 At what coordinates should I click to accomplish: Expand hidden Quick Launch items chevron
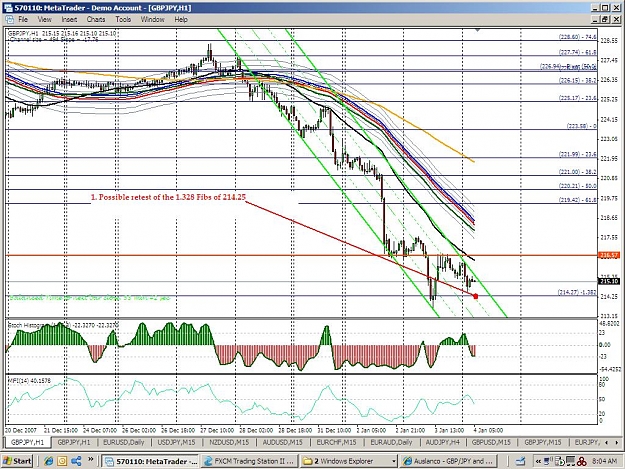90,459
